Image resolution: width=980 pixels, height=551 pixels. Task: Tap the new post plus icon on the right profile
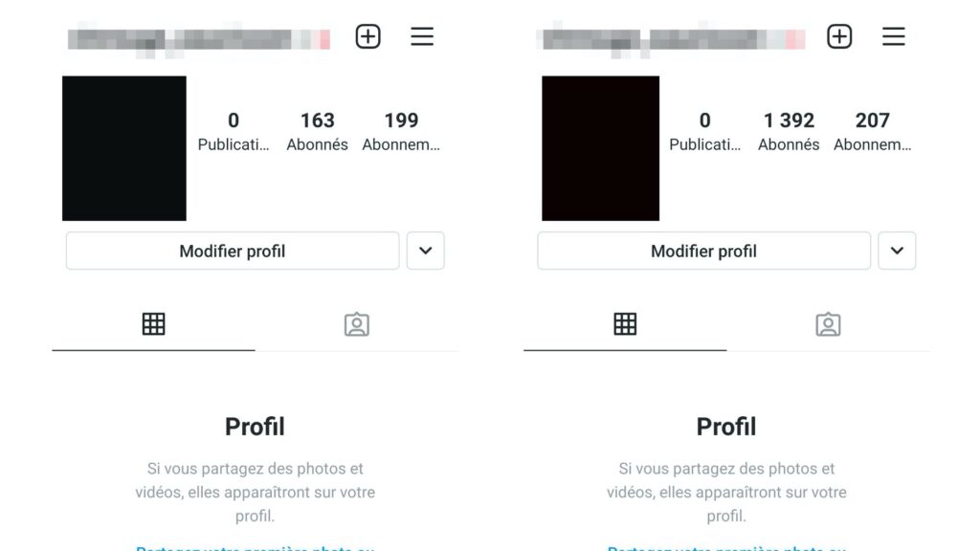pos(839,36)
